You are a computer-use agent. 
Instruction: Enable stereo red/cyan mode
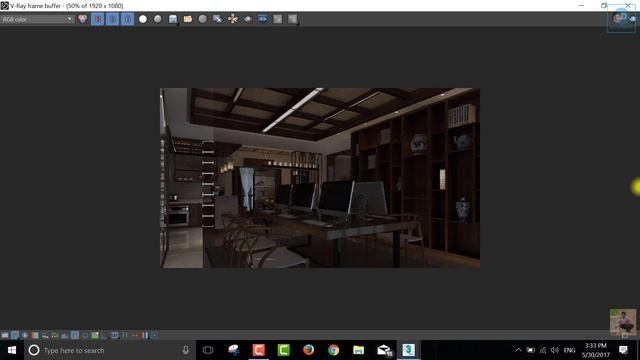click(135, 335)
